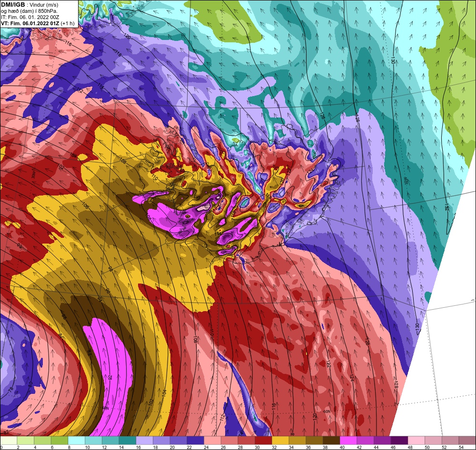Pick the green legend swatch between 4 and 6
The height and width of the screenshot is (450, 476).
pos(43,440)
